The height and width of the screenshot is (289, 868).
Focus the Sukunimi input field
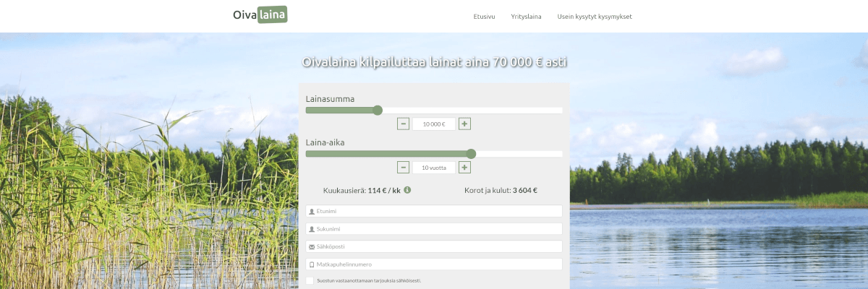pyautogui.click(x=434, y=228)
